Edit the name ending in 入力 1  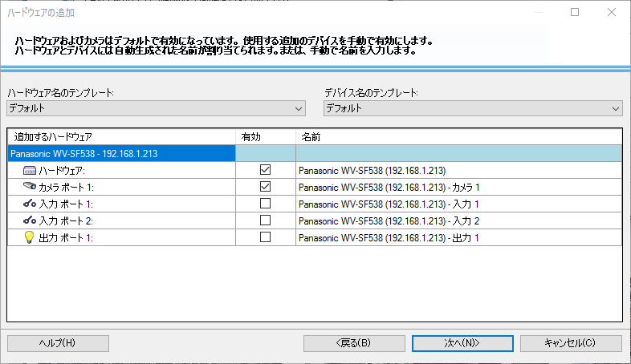pyautogui.click(x=458, y=204)
